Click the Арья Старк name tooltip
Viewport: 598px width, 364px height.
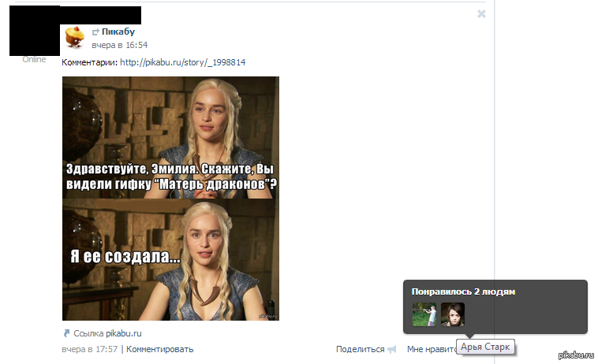pos(485,347)
